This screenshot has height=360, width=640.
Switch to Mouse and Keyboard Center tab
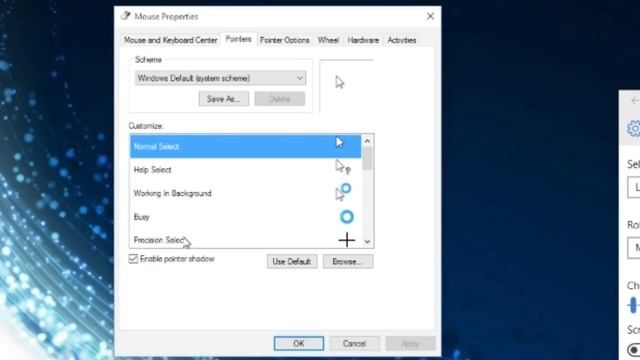pyautogui.click(x=171, y=40)
